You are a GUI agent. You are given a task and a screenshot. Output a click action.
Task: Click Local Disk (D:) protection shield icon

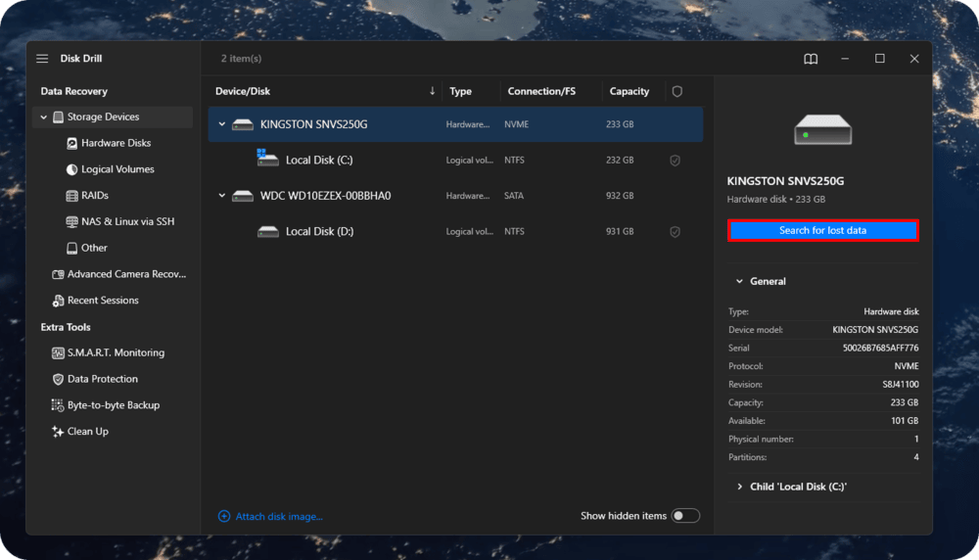(675, 232)
